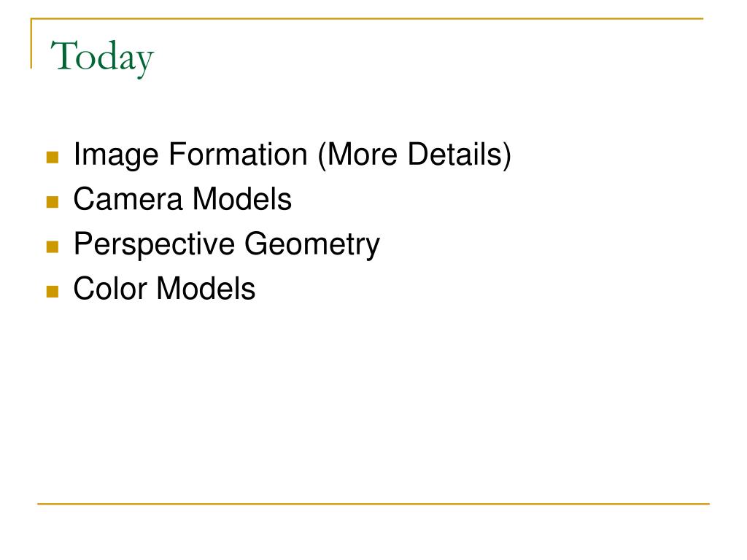Click the word "Geometry"

click(x=312, y=246)
